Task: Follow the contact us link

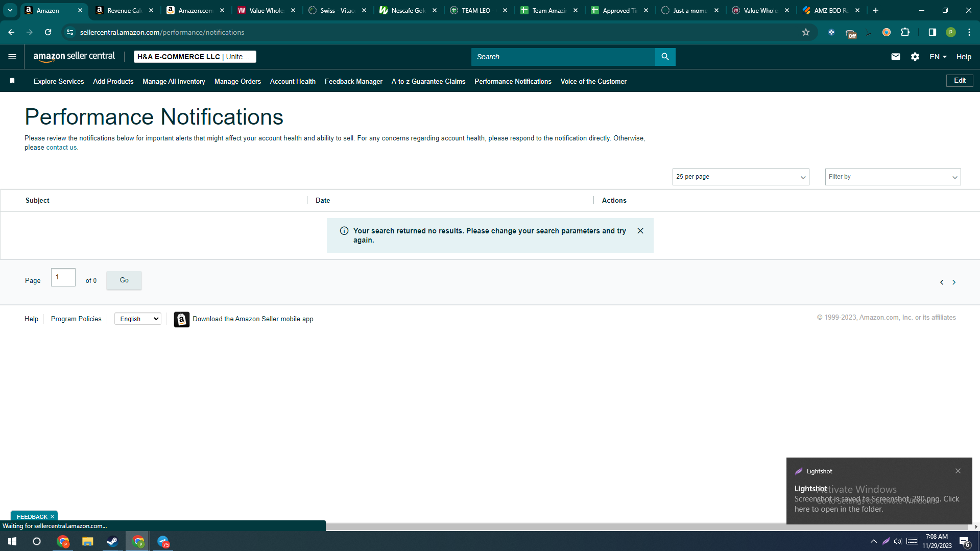Action: (61, 148)
